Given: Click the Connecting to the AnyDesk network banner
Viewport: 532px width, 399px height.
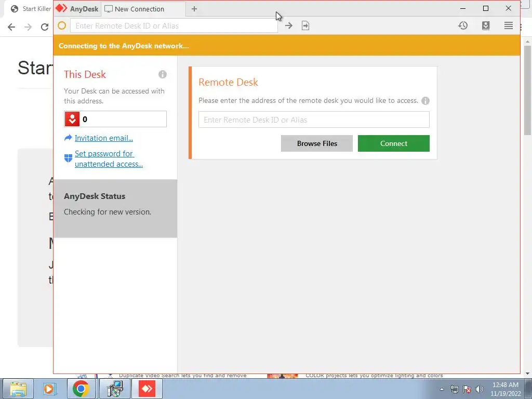Looking at the screenshot, I should tap(287, 46).
